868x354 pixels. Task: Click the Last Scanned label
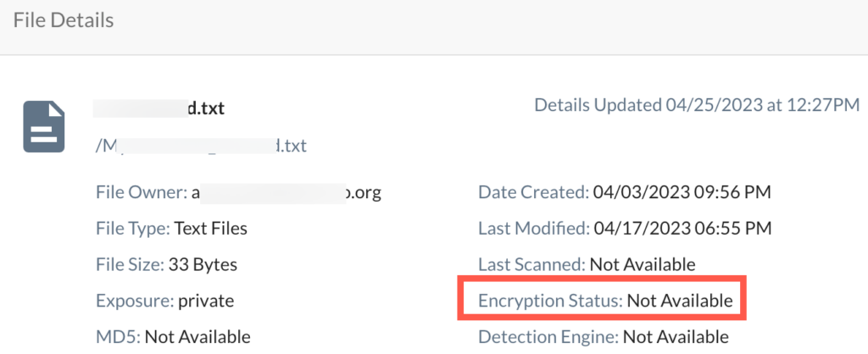(x=531, y=264)
